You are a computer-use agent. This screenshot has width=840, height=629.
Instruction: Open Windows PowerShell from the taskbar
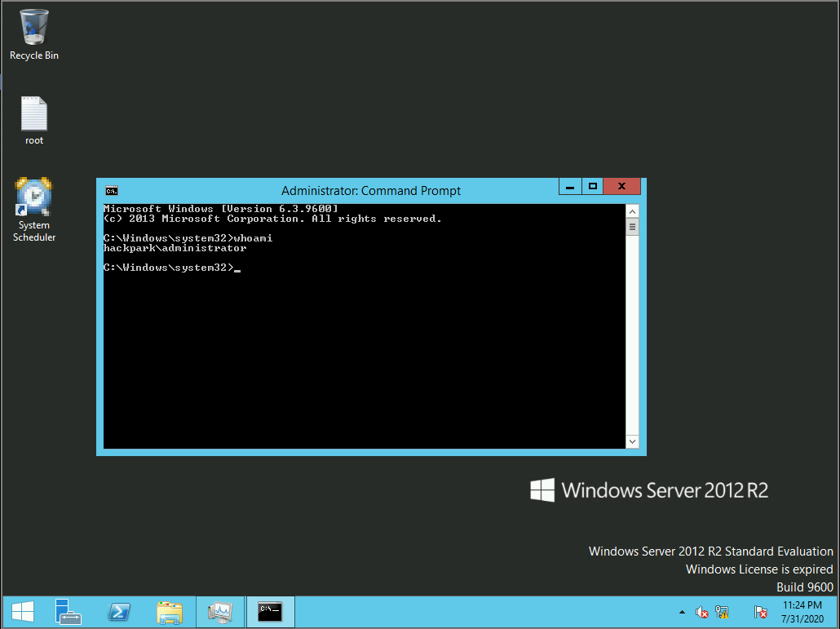118,612
